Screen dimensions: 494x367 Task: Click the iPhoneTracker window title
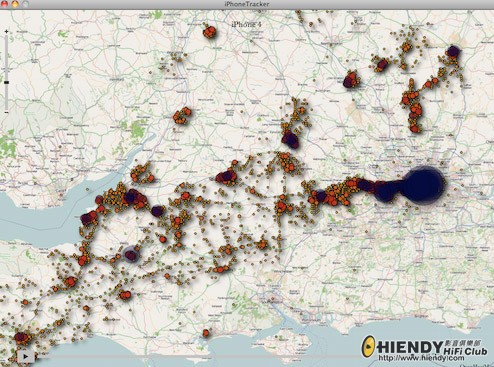247,4
